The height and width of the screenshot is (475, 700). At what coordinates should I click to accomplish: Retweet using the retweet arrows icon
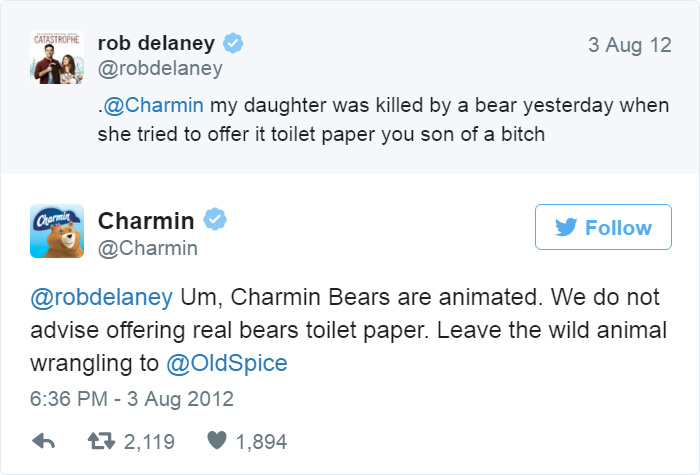click(x=101, y=441)
